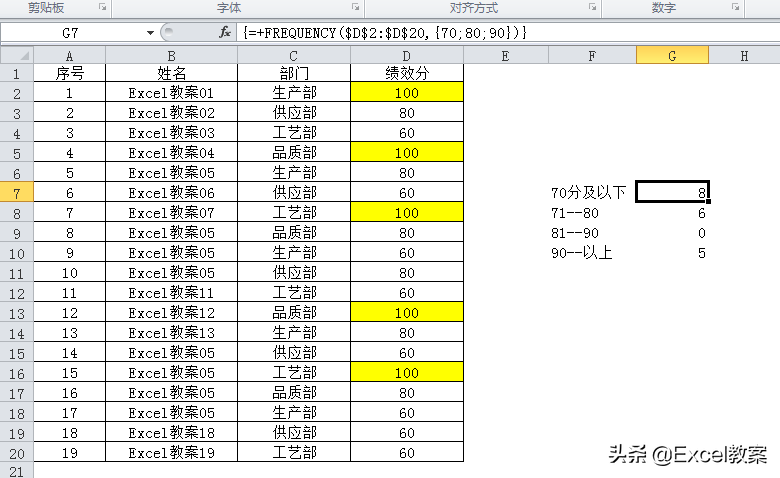Select cell containing Excel教案18
Screen dimensions: 780x478
click(172, 432)
